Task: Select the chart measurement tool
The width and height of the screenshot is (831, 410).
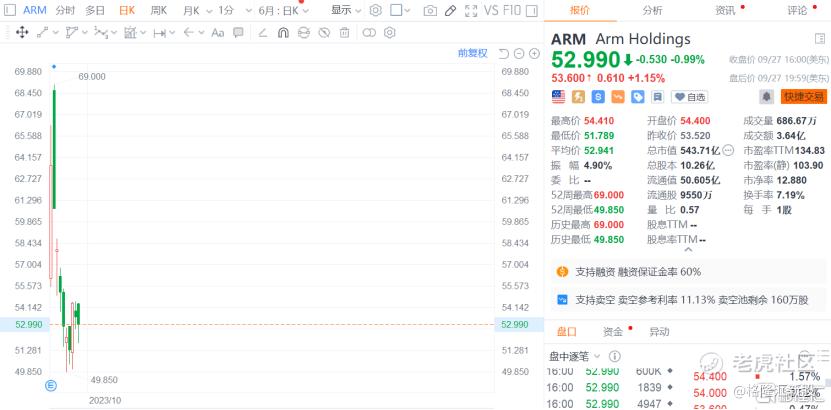Action: [130, 33]
